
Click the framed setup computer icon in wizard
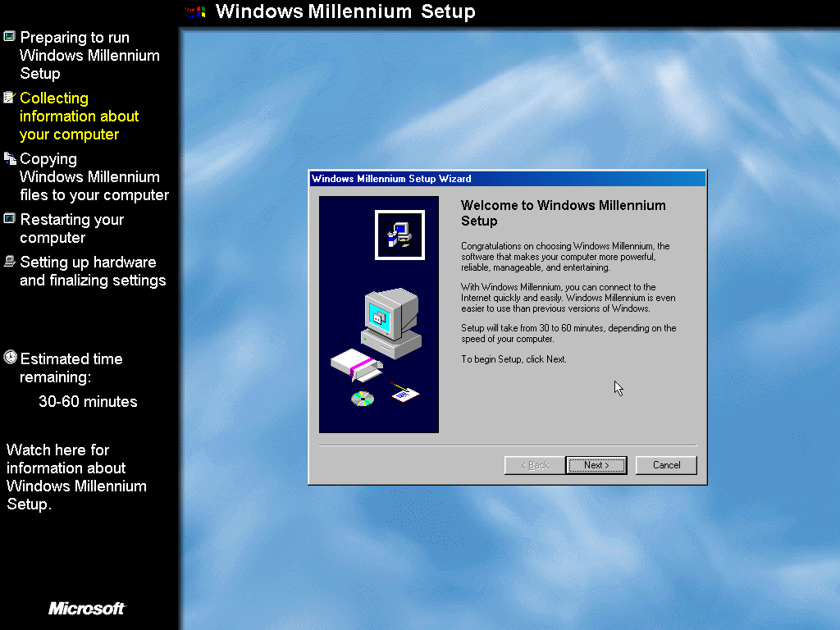(399, 235)
